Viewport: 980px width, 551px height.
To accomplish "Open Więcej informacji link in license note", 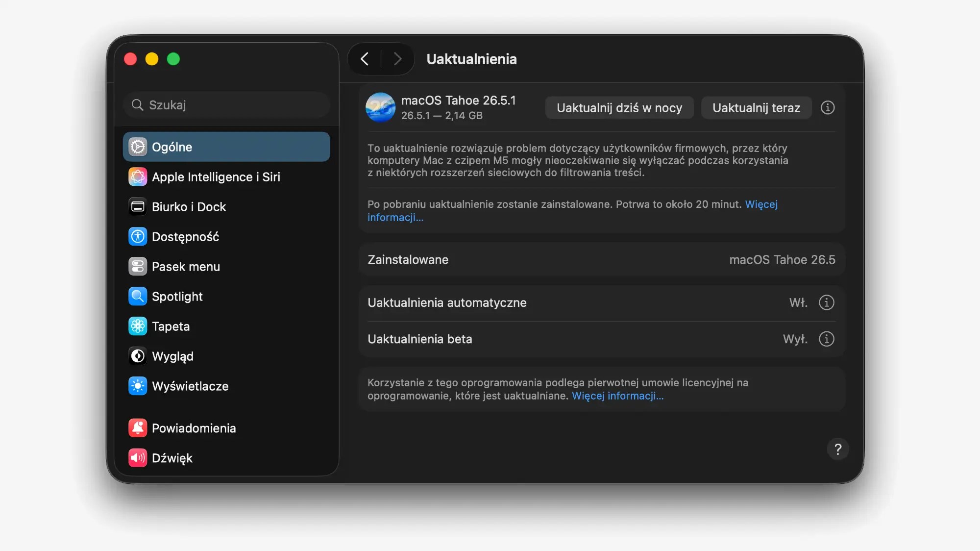I will pyautogui.click(x=617, y=396).
